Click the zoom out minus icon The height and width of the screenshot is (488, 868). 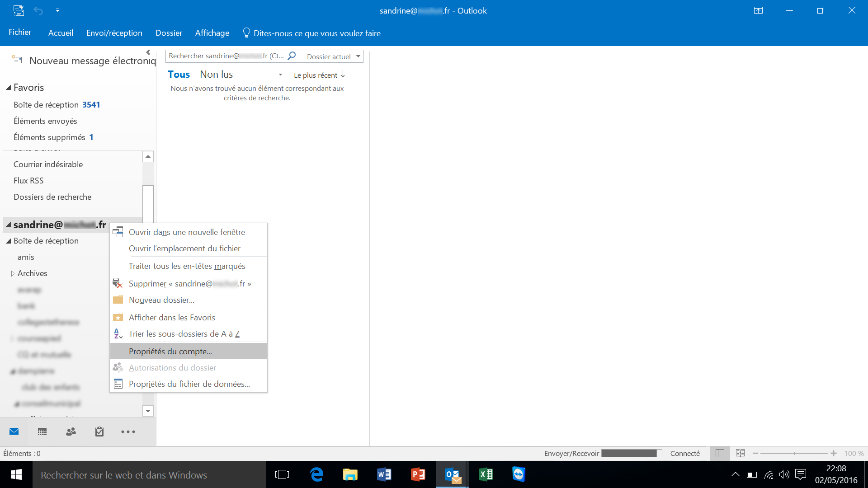pyautogui.click(x=755, y=453)
